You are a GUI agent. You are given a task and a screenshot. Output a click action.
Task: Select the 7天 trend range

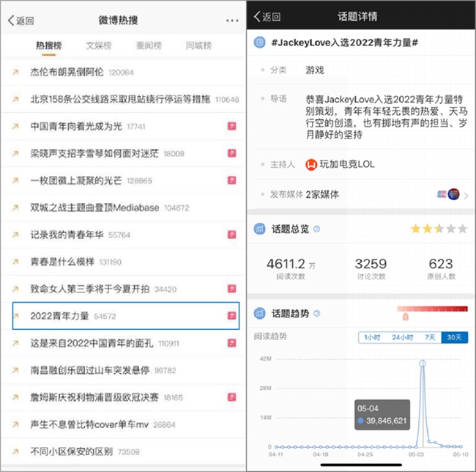click(430, 337)
